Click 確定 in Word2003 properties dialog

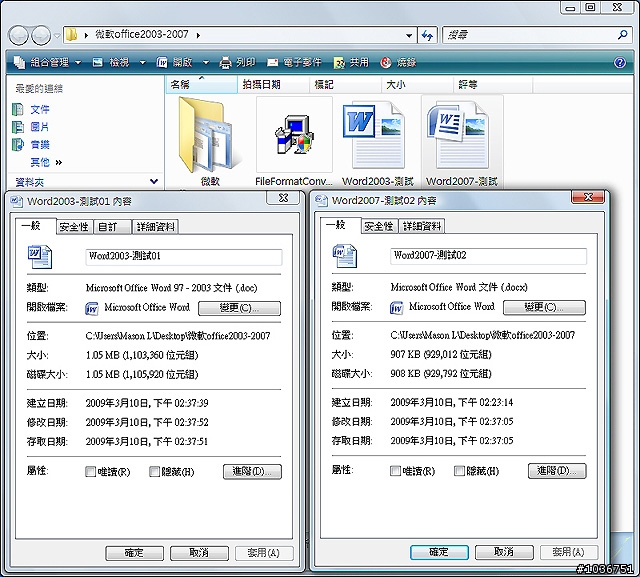click(134, 553)
